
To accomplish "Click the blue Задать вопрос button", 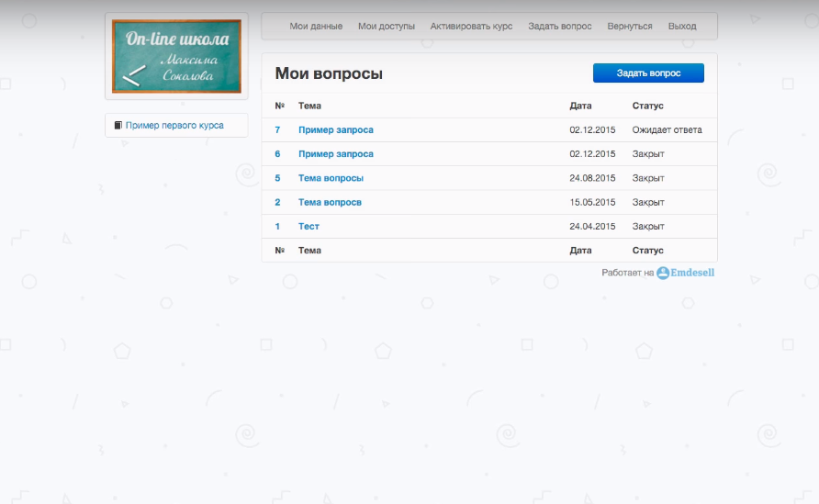I will (x=648, y=73).
